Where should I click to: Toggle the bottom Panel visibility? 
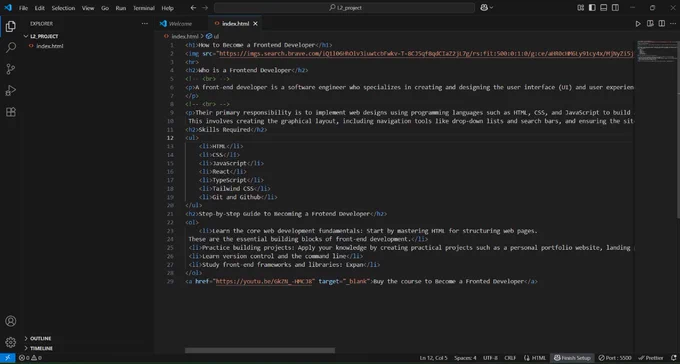604,7
